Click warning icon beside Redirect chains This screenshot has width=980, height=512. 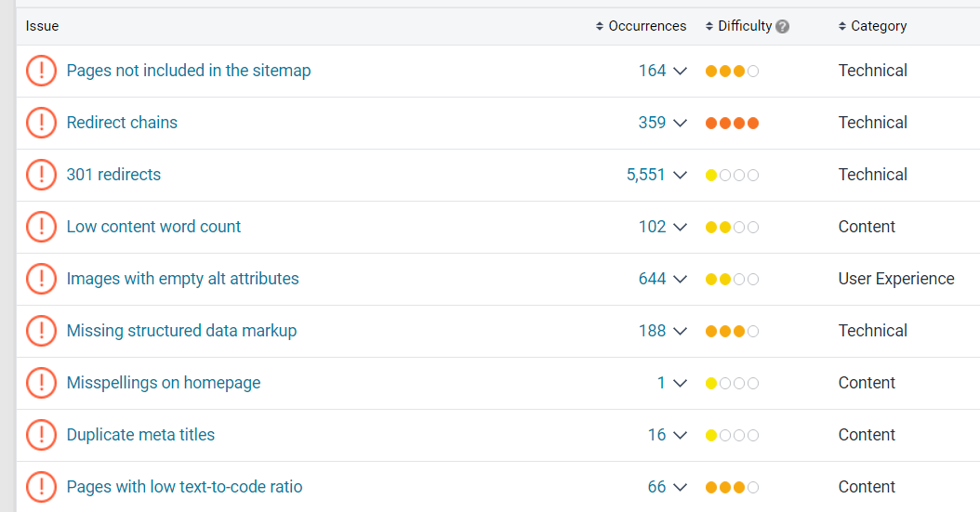click(x=41, y=123)
